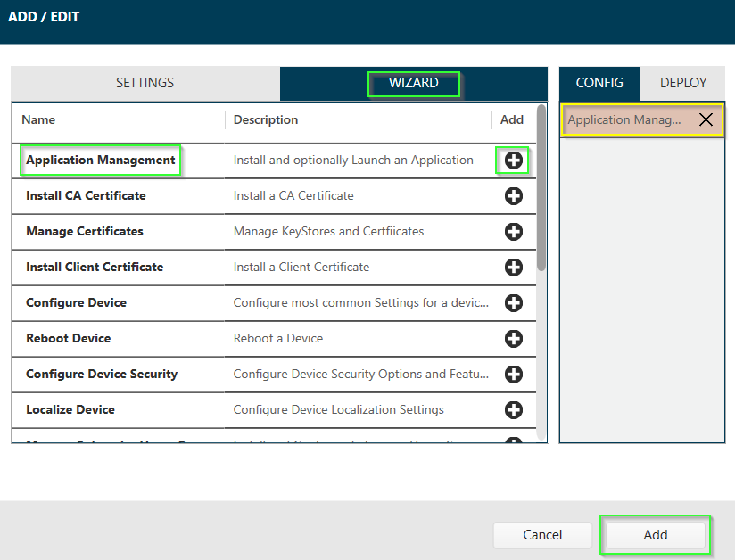Screen dimensions: 735x560
Task: Remove the Application Management config chip
Action: pos(705,119)
